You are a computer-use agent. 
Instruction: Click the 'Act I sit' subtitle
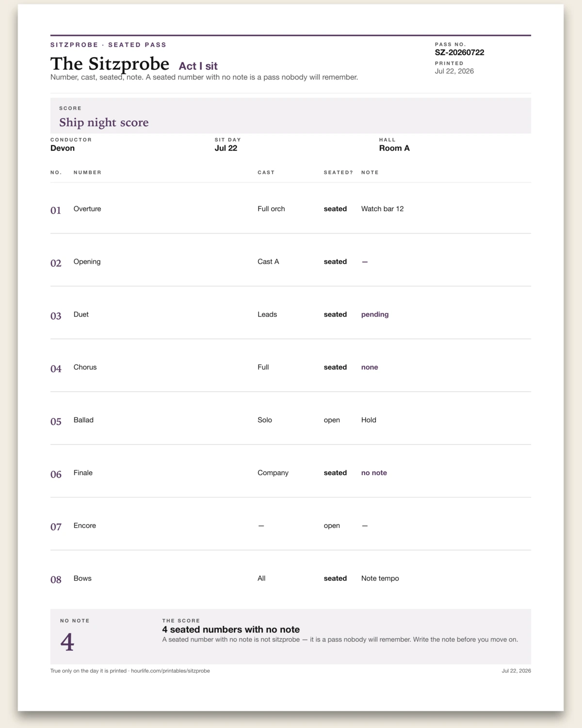198,66
